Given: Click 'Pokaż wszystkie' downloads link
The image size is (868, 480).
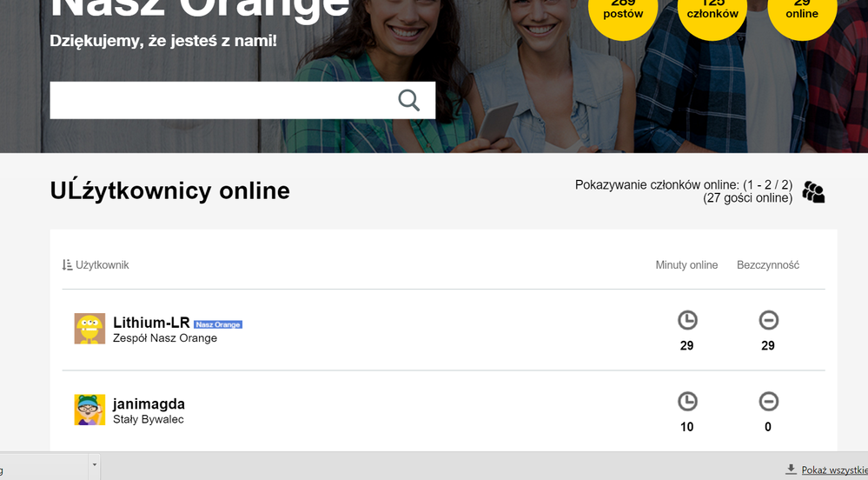Looking at the screenshot, I should click(x=835, y=470).
